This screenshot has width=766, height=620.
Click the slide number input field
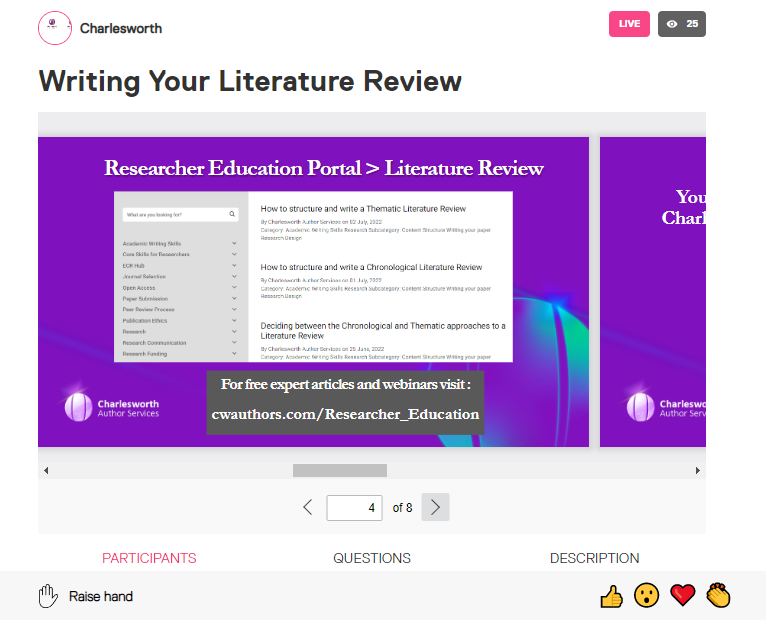click(x=354, y=508)
